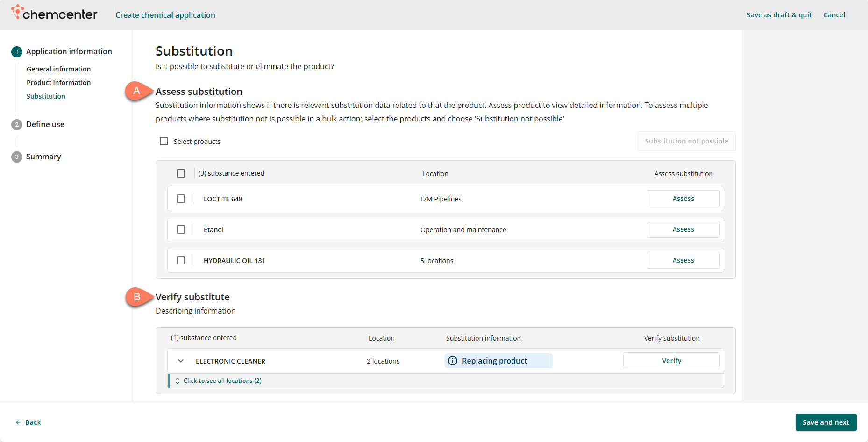Toggle the HYDRAULIC OIL 131 checkbox
The height and width of the screenshot is (442, 868).
181,260
